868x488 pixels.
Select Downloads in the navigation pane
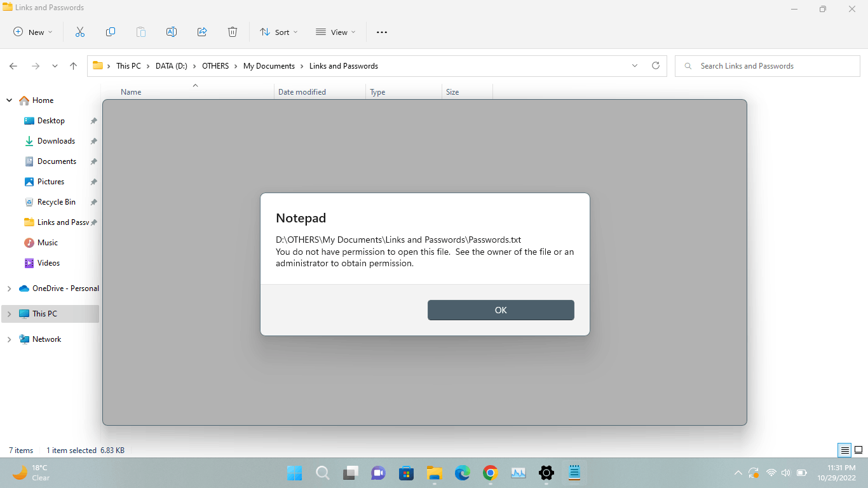[x=56, y=141]
